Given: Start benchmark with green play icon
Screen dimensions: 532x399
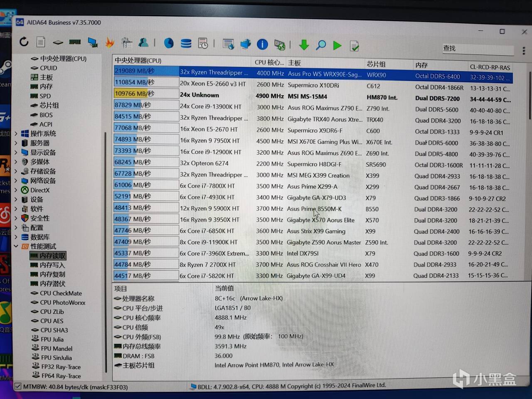Looking at the screenshot, I should tap(337, 45).
